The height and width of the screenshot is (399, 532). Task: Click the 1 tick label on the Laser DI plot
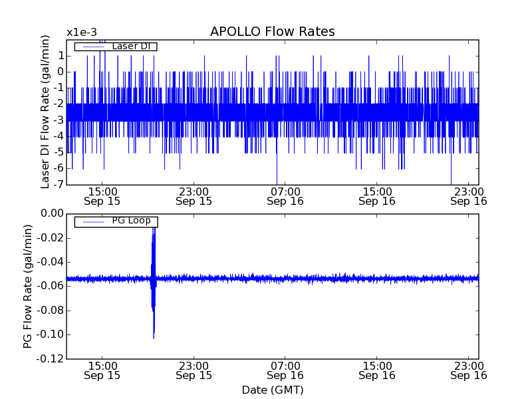pos(61,56)
